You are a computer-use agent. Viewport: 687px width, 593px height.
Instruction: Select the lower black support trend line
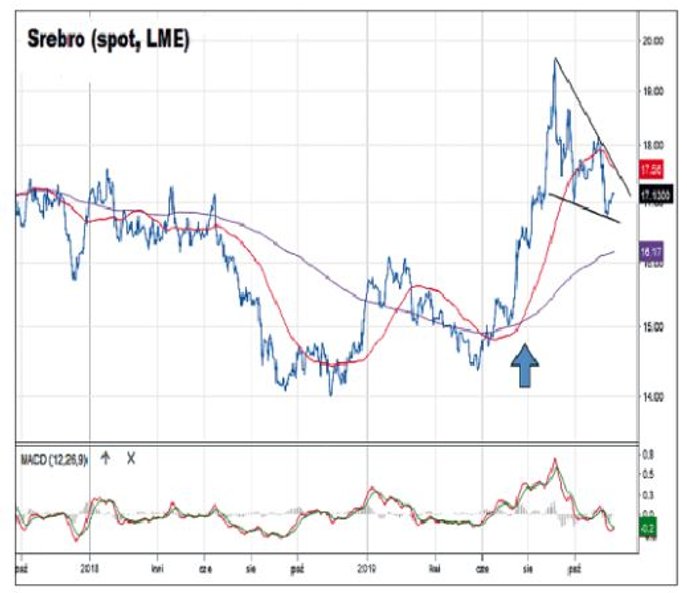point(584,206)
